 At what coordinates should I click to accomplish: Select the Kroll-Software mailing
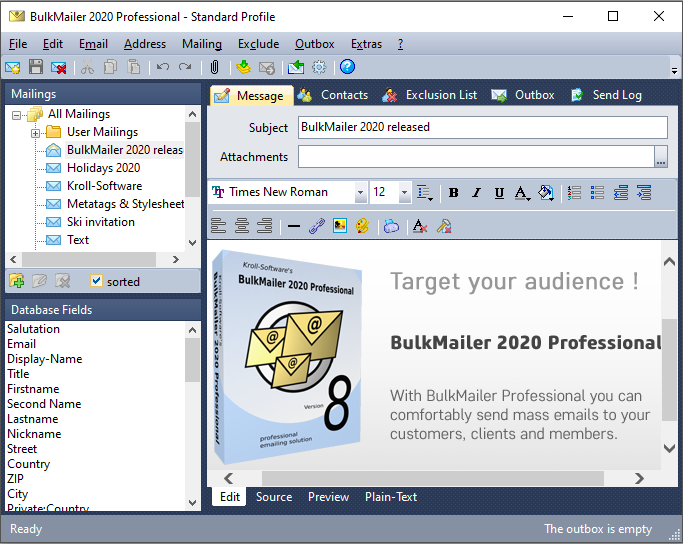coord(105,186)
